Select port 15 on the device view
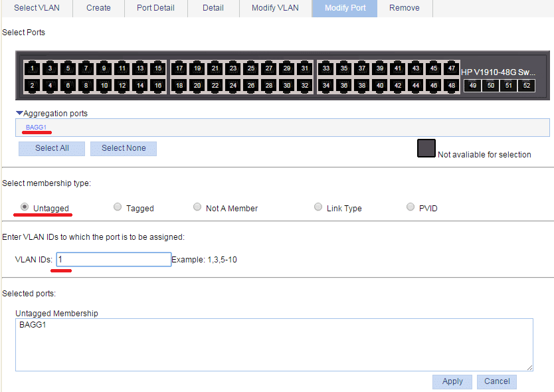This screenshot has height=392, width=554. [x=158, y=68]
